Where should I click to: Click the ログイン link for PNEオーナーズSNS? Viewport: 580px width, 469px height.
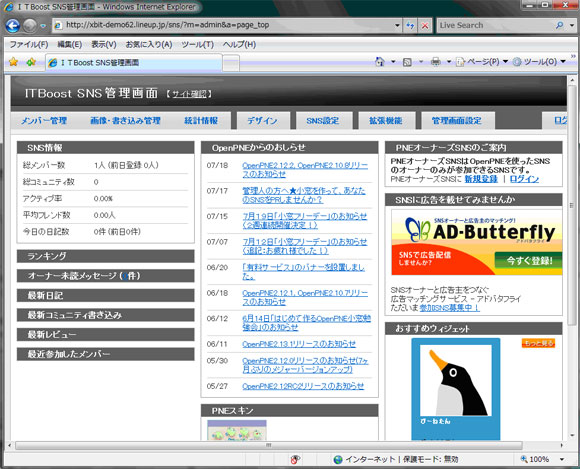point(524,179)
